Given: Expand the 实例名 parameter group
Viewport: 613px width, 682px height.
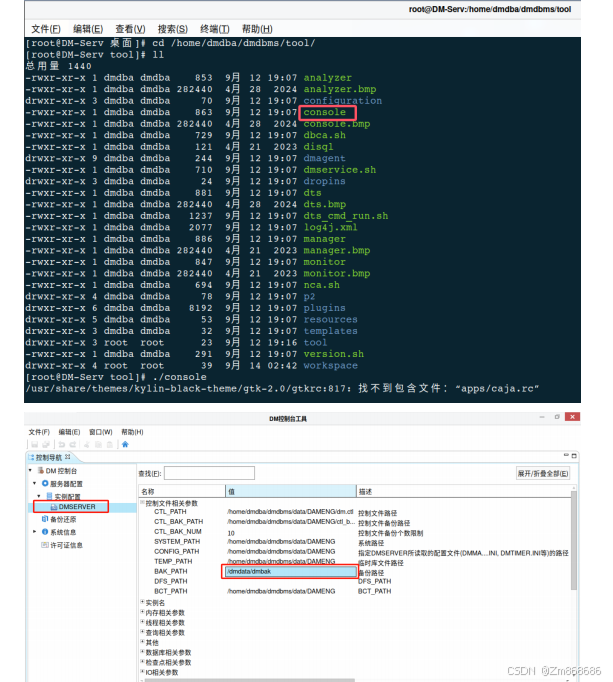Looking at the screenshot, I should coord(142,602).
